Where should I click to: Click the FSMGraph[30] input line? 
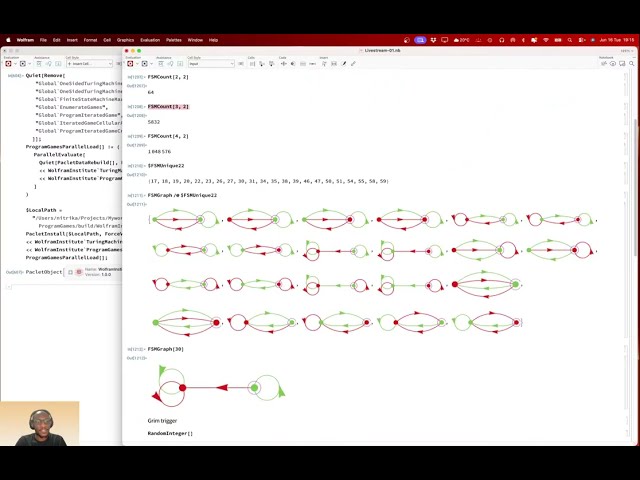[x=165, y=349]
